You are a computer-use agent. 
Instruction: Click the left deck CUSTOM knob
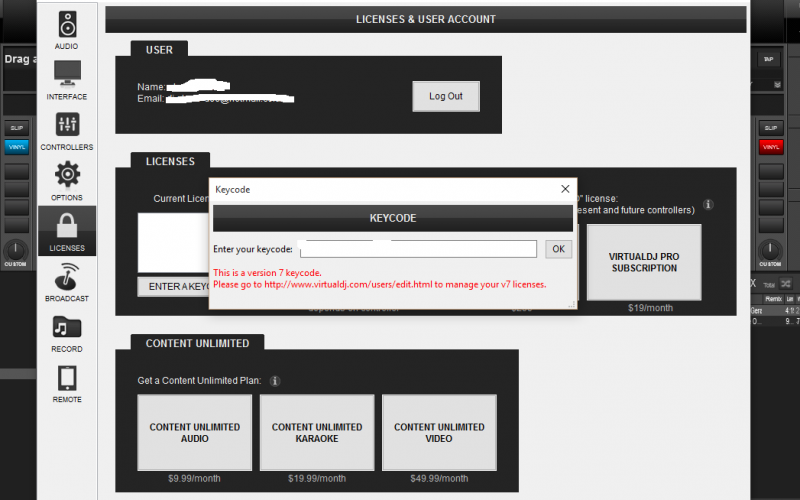[x=15, y=250]
